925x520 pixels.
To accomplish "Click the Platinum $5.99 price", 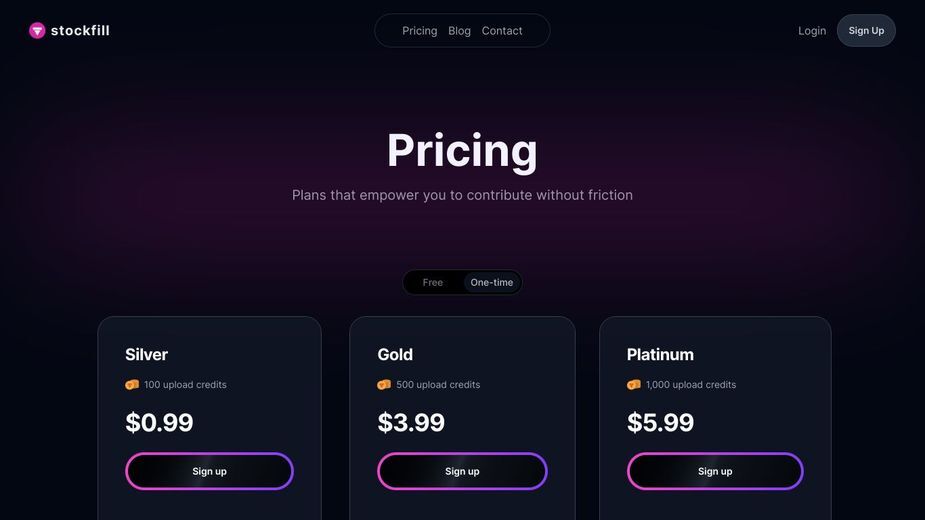I will [660, 423].
